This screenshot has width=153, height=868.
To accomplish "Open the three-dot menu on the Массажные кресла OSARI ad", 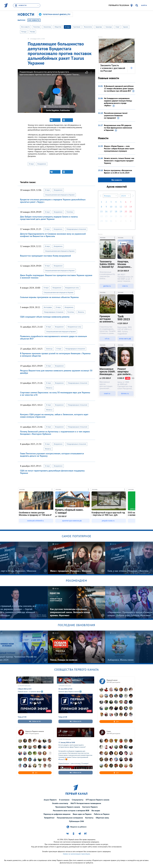I will coord(115,345).
